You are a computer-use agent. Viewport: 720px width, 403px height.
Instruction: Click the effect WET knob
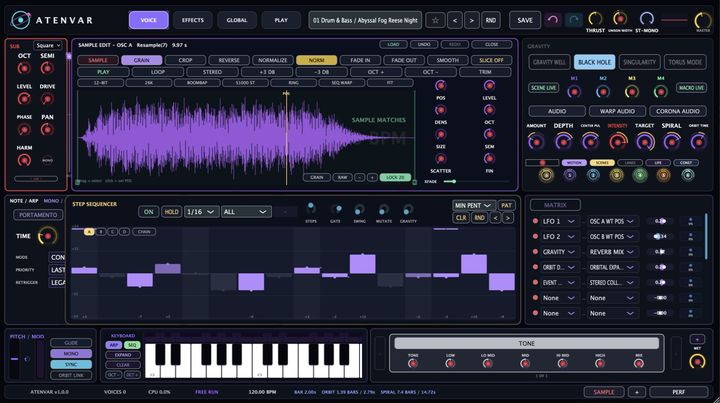[x=697, y=361]
